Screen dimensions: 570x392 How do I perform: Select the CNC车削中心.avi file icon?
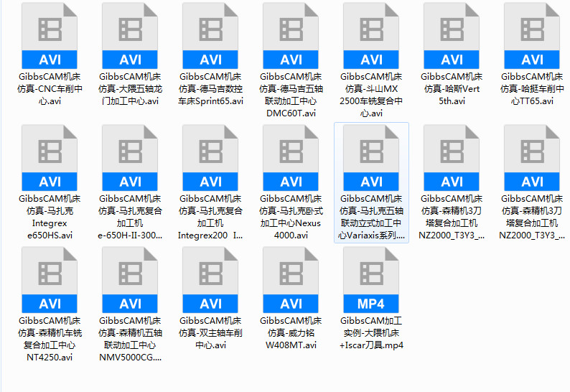tap(50, 36)
